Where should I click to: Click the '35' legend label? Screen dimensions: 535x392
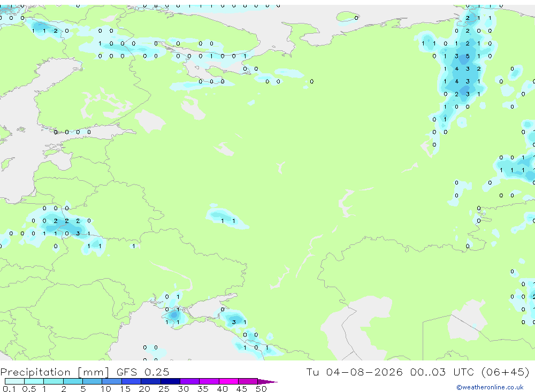tap(203, 389)
